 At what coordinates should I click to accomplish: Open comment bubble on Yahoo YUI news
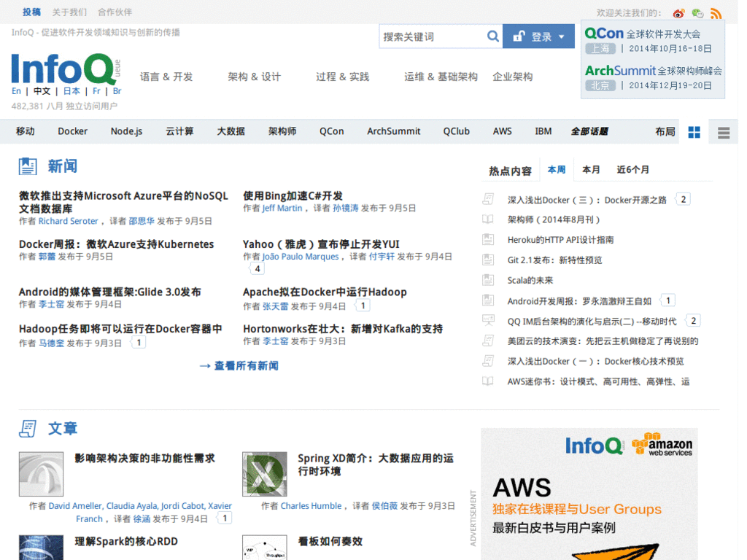coord(258,269)
